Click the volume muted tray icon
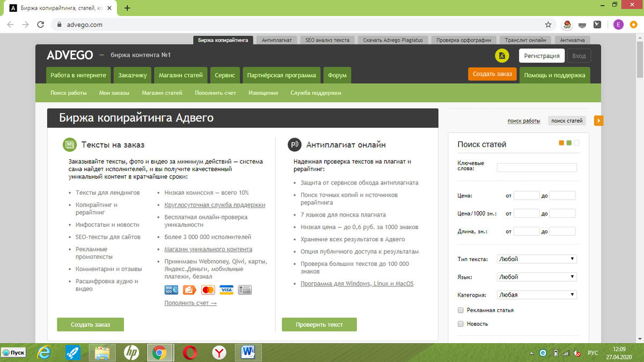The image size is (644, 362). coord(576,353)
